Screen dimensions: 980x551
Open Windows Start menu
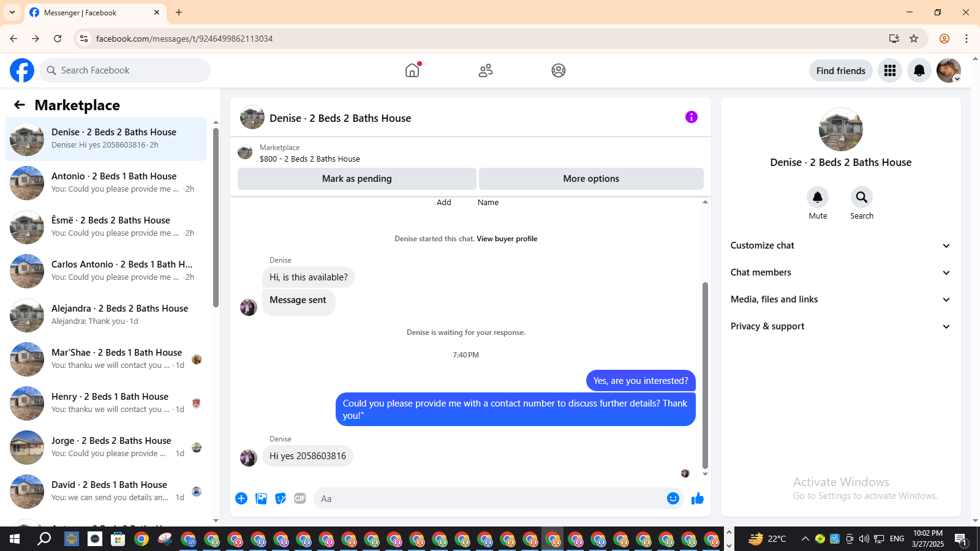pos(15,539)
